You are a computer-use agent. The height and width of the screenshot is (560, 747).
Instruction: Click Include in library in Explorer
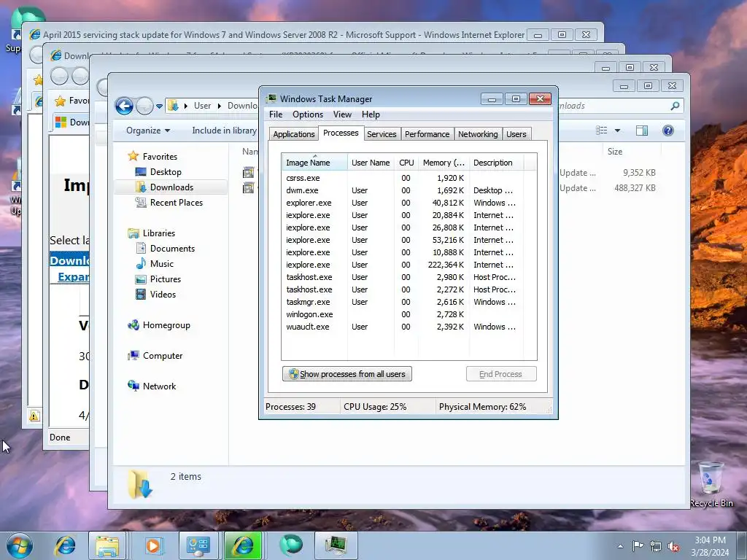(225, 131)
